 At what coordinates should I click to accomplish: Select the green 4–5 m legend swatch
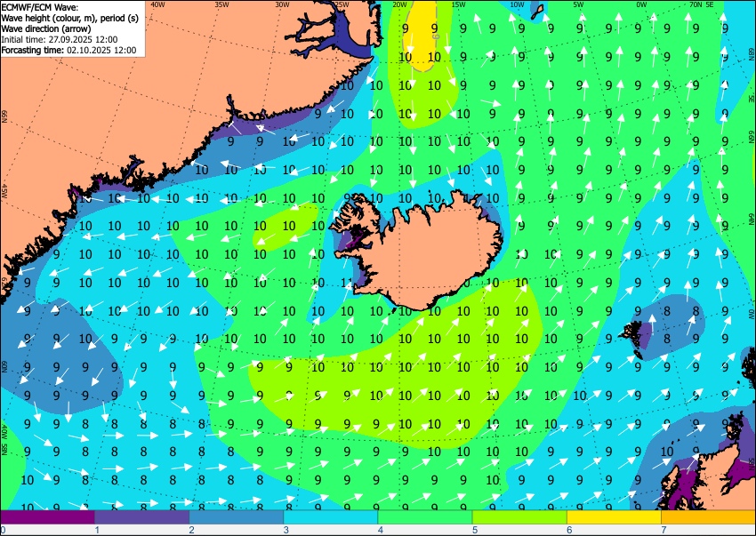425,517
